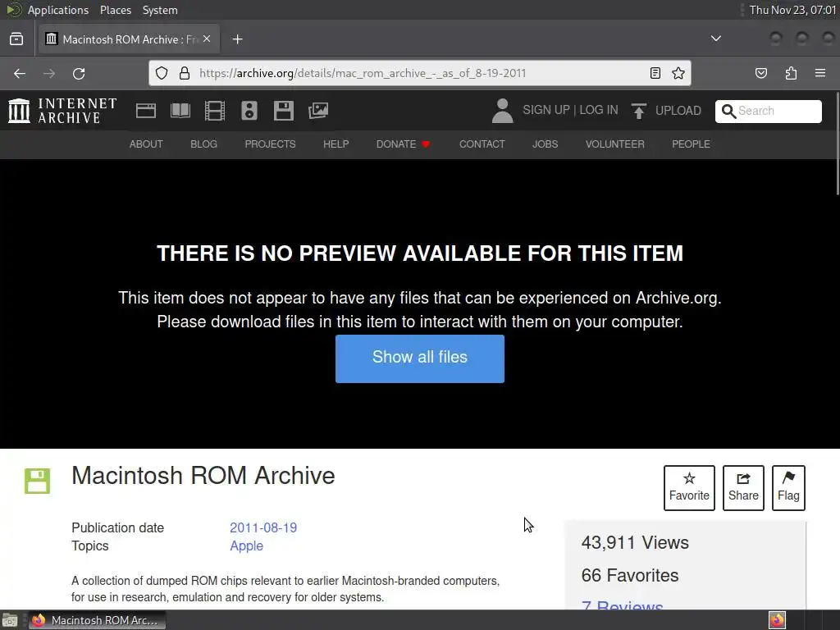Open the ABOUT nav link
The image size is (840, 630).
click(x=146, y=144)
